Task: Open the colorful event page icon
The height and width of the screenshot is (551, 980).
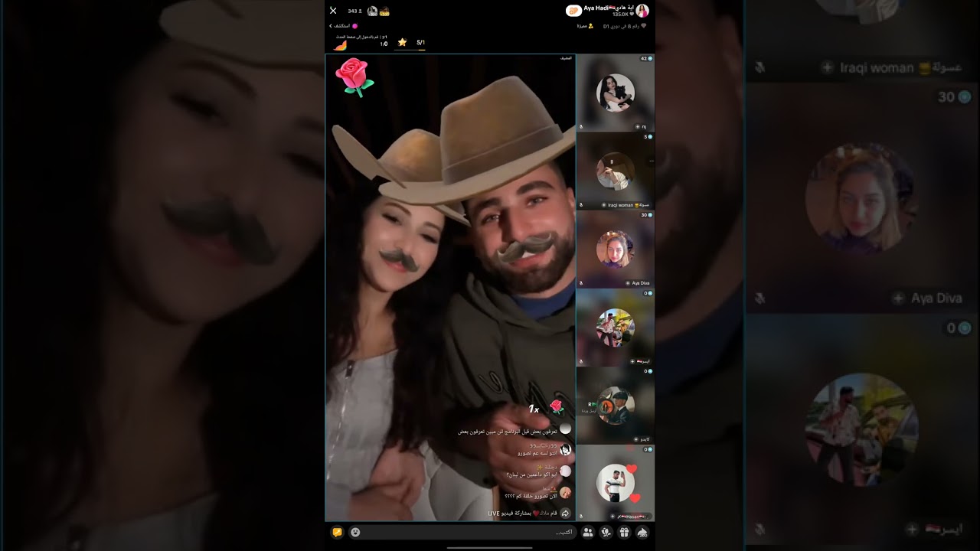Action: [x=340, y=45]
